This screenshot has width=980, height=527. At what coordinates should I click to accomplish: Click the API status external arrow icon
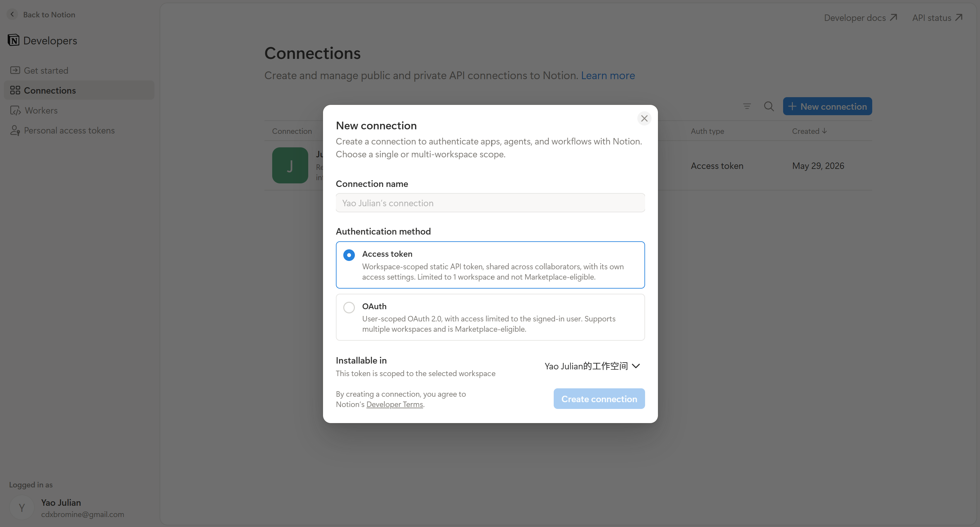click(x=959, y=17)
